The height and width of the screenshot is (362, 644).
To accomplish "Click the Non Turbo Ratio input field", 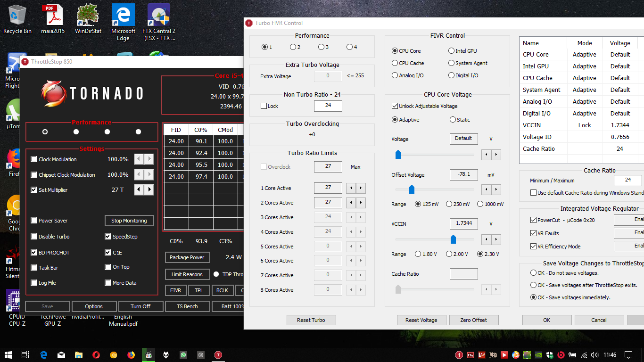I will click(x=328, y=106).
